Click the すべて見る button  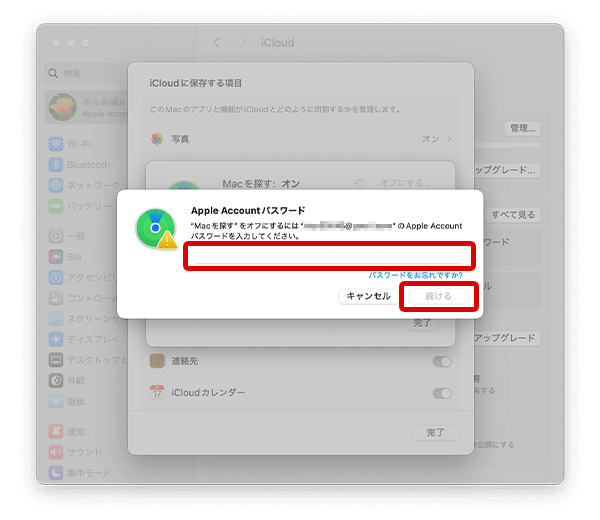tap(513, 215)
